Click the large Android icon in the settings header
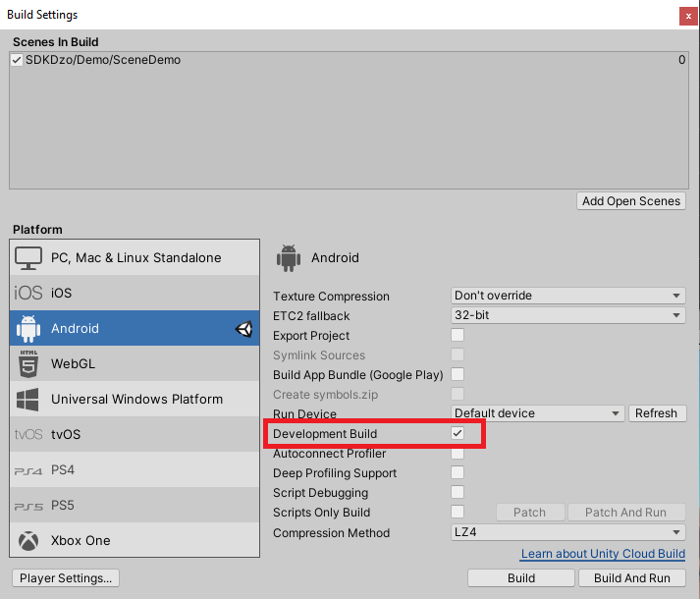This screenshot has height=599, width=700. [289, 257]
